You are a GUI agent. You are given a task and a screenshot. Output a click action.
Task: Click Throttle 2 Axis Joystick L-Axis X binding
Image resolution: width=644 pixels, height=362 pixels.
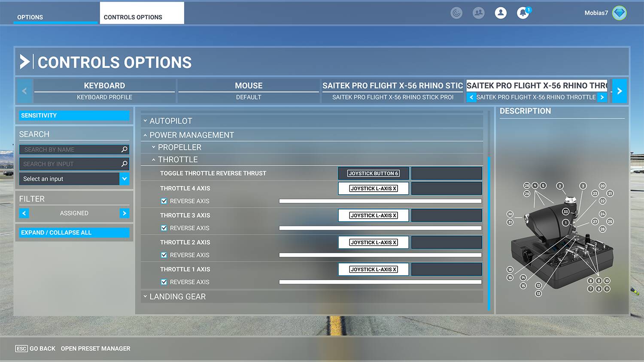pos(374,242)
